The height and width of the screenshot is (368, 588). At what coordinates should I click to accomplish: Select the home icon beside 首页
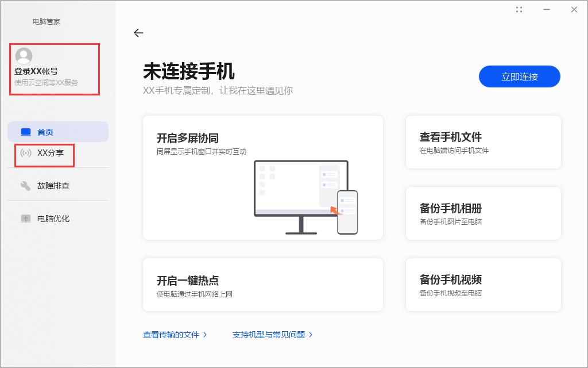[x=25, y=131]
